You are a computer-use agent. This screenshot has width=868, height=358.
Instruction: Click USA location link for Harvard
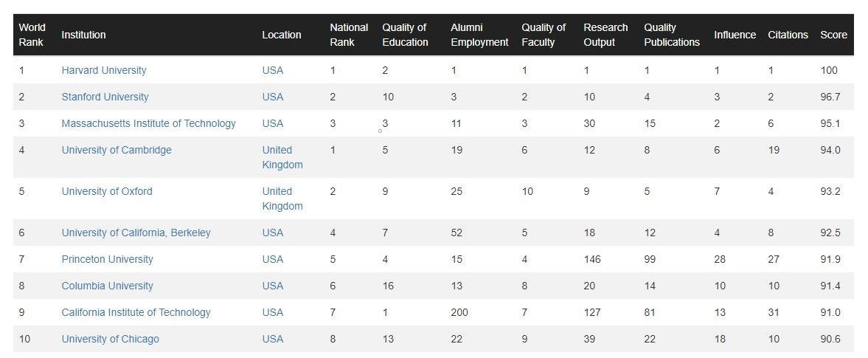(272, 70)
